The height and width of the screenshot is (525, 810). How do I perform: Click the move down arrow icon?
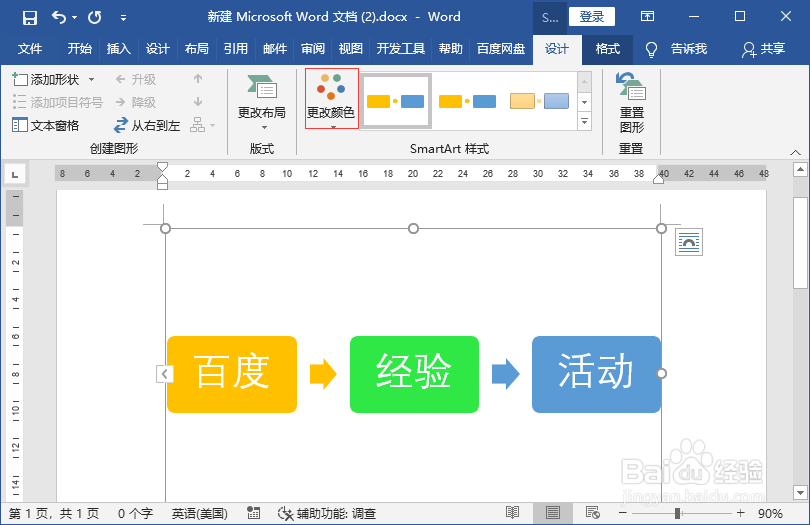click(x=198, y=102)
